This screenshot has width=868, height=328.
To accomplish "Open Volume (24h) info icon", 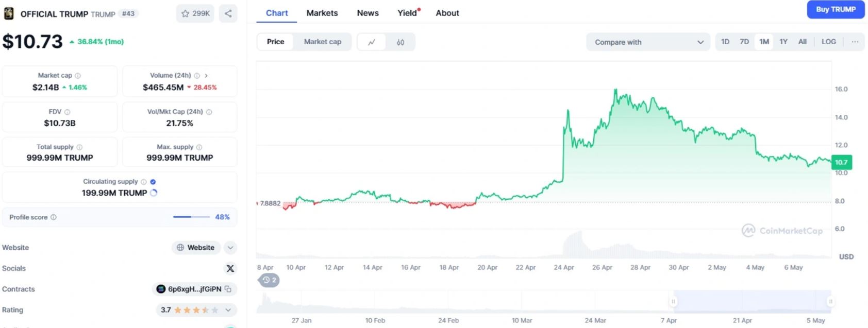I will (x=197, y=76).
